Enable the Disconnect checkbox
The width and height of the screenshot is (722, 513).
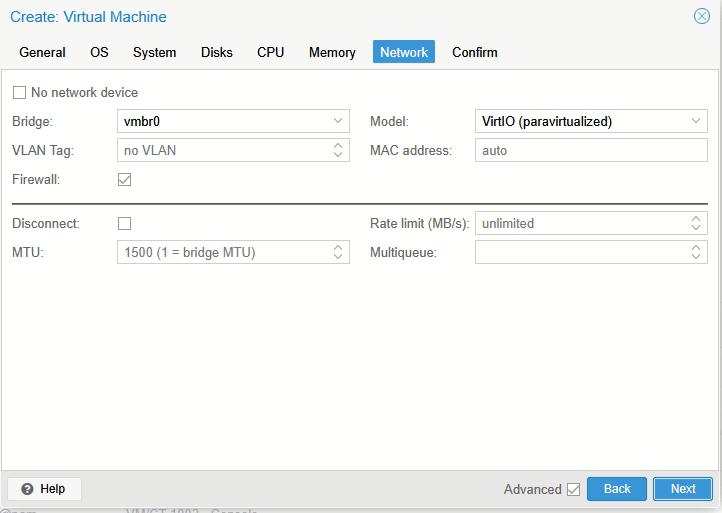(125, 224)
